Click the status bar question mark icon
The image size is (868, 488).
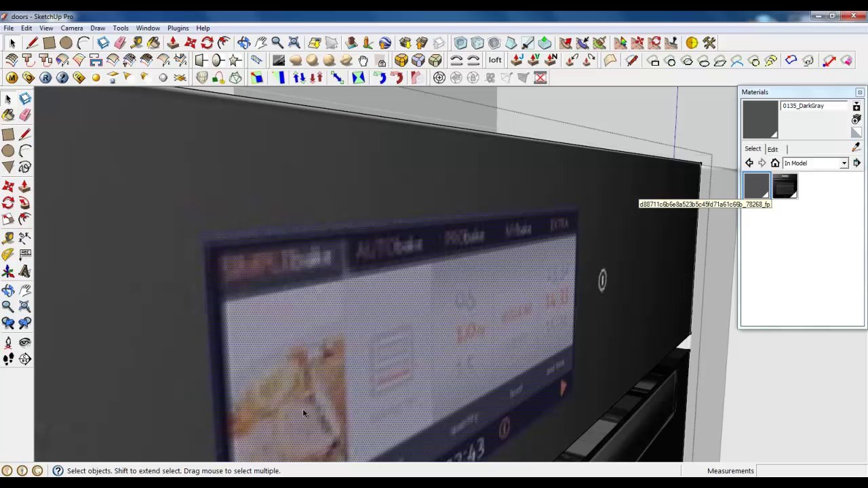pyautogui.click(x=58, y=470)
